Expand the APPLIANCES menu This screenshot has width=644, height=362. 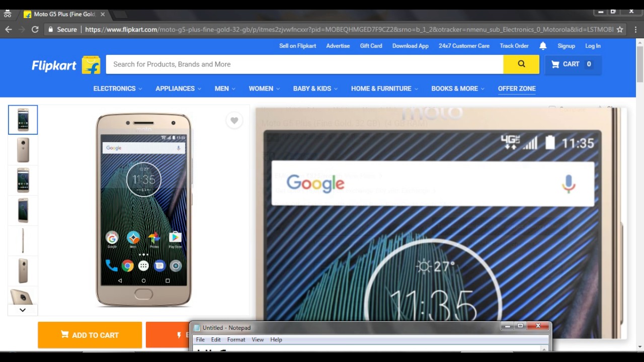tap(178, 88)
